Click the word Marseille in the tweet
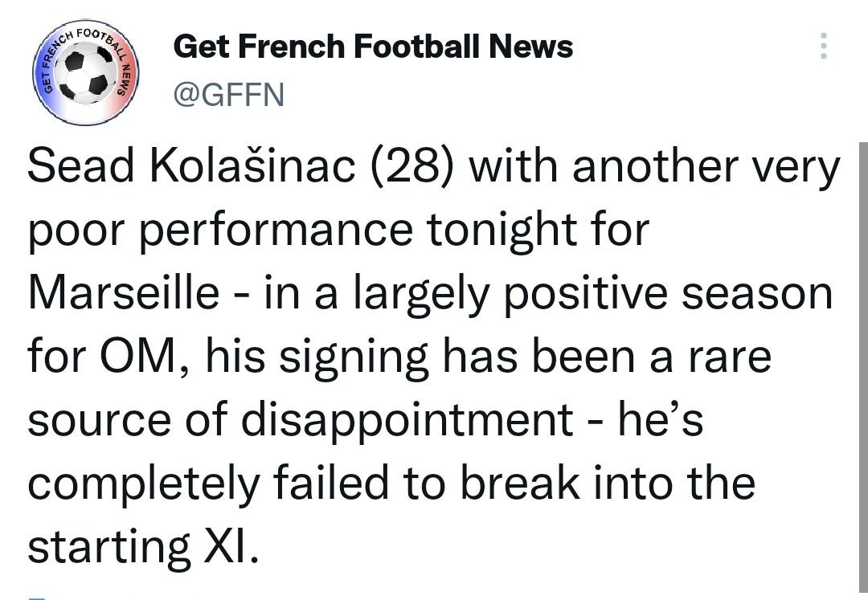Screen dimensions: 868x600 (123, 294)
